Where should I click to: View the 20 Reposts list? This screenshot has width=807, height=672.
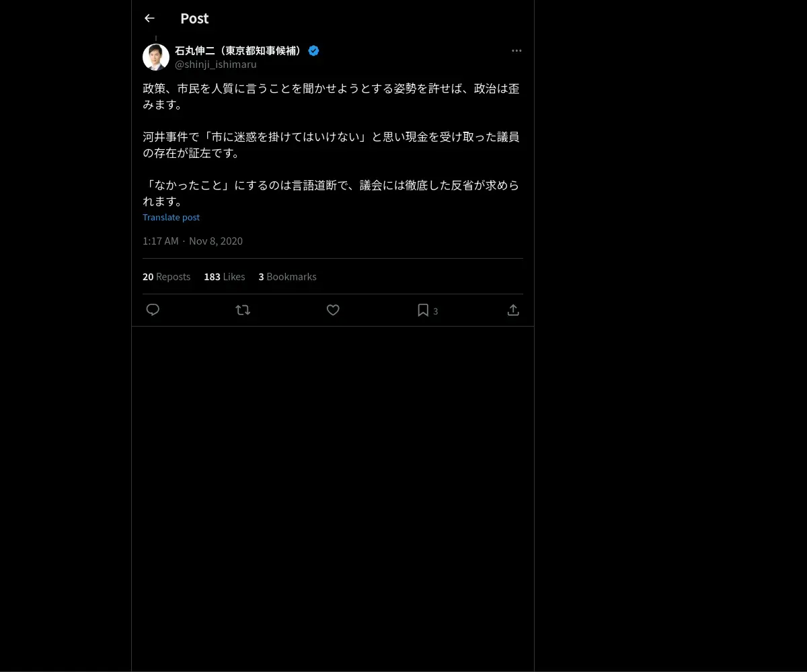tap(166, 277)
